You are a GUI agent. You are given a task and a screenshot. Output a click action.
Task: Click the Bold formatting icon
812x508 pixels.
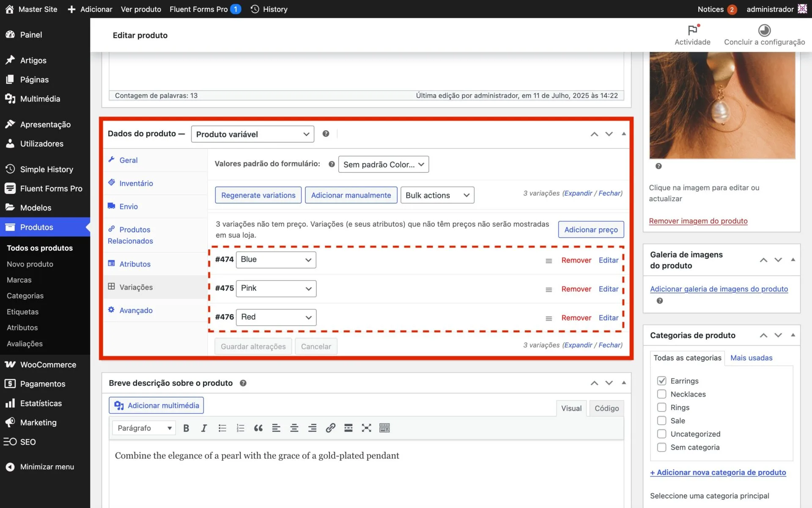(x=186, y=428)
